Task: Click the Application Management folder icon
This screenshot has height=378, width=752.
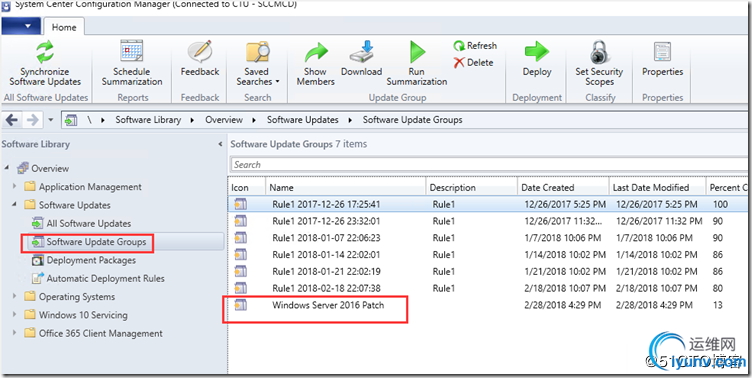Action: pyautogui.click(x=30, y=187)
